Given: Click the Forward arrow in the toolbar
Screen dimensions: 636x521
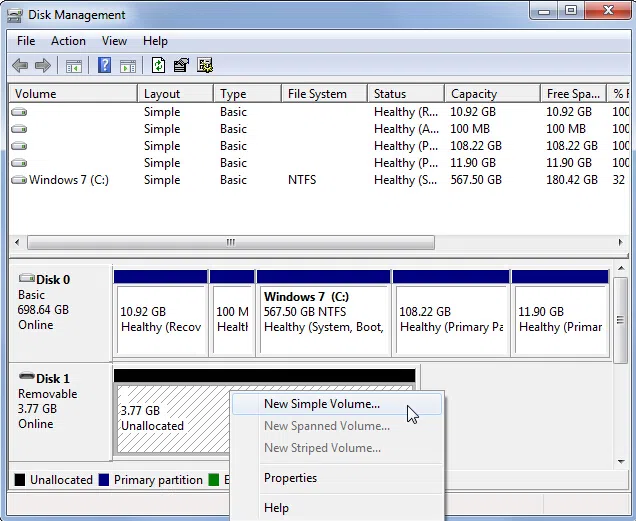Looking at the screenshot, I should [42, 66].
